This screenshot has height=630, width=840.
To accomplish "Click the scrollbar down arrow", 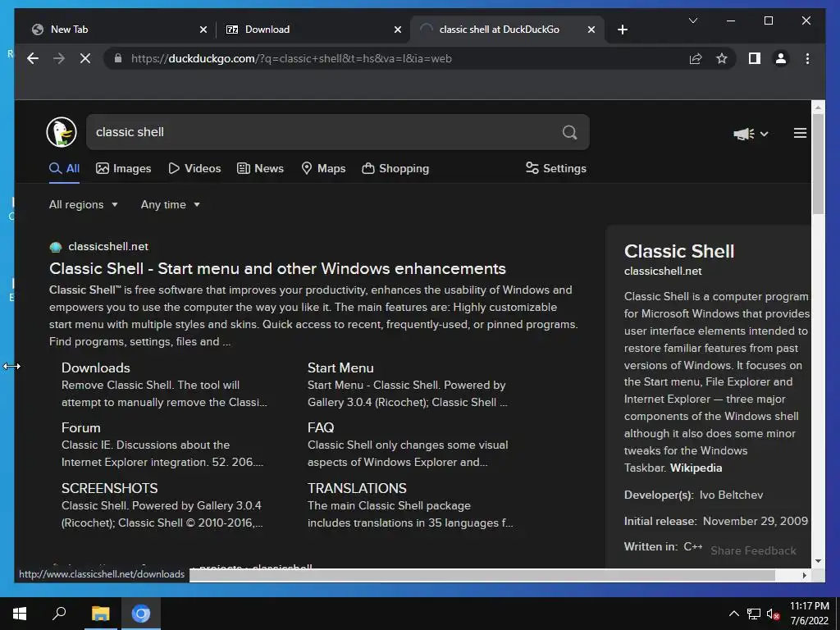I will pyautogui.click(x=818, y=561).
